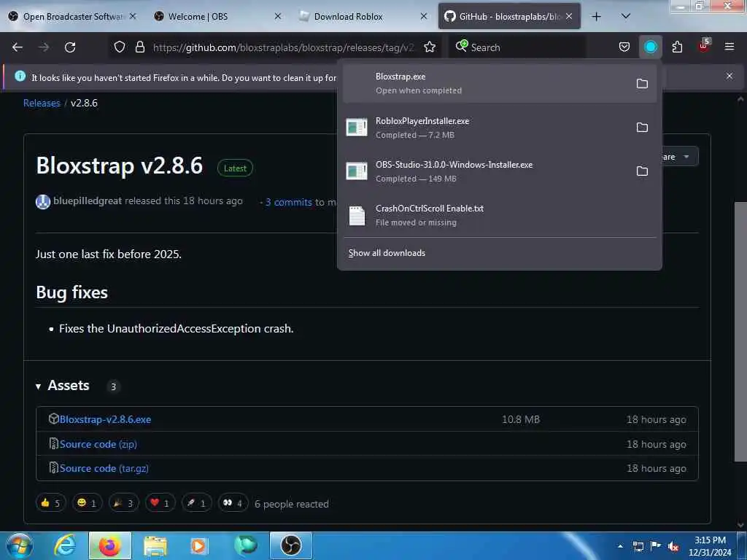Open Windows Media Player from taskbar
Image resolution: width=747 pixels, height=560 pixels.
tap(198, 545)
